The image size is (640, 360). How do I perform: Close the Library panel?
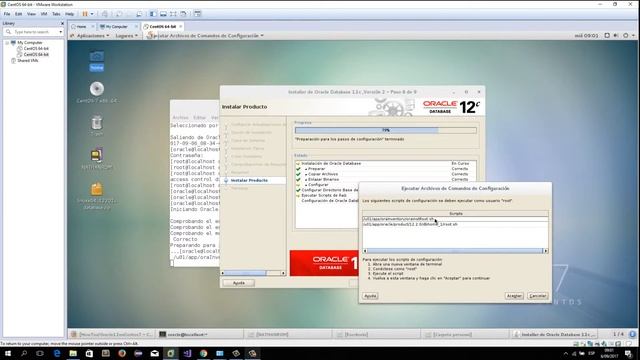point(62,23)
